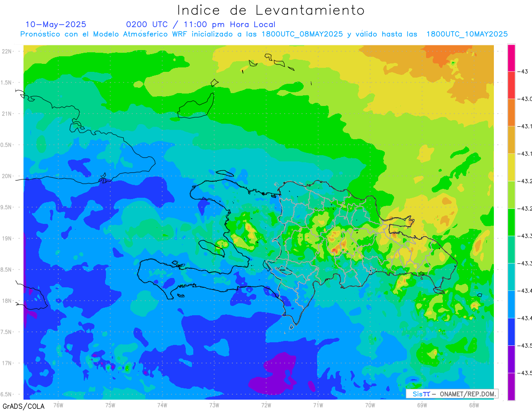This screenshot has width=532, height=411.
Task: Pick the royal blue swatch in the color bar
Action: [511, 331]
